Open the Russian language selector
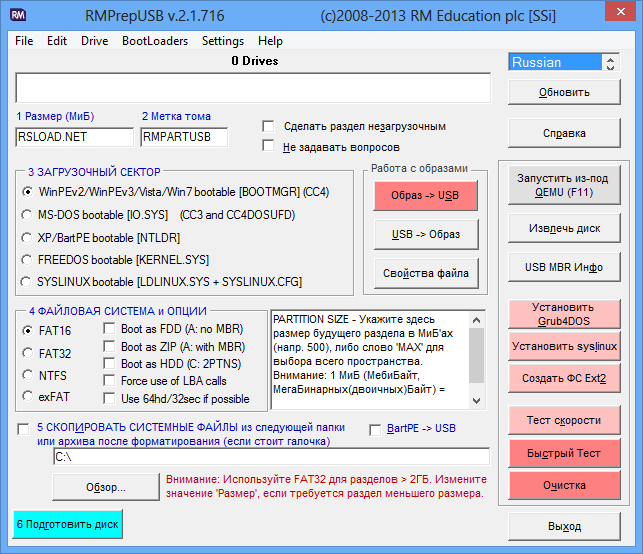Screen dimensions: 643x554 click(555, 62)
